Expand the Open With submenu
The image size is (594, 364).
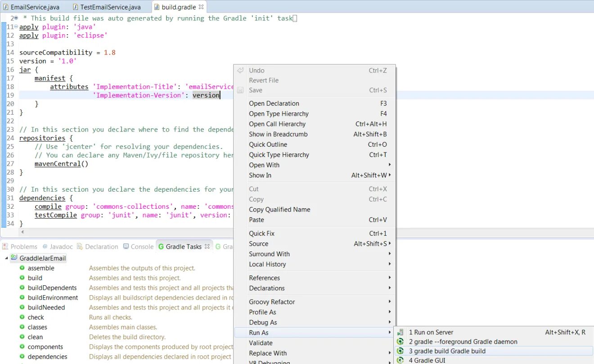point(315,165)
